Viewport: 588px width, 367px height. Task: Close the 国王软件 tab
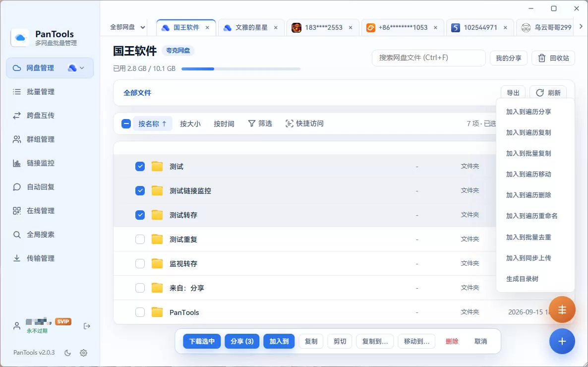click(207, 28)
